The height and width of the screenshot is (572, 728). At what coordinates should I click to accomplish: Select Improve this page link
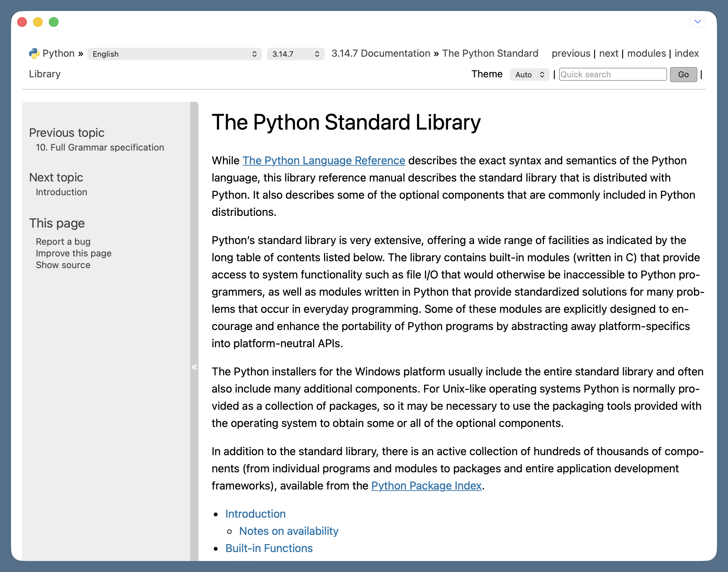tap(74, 253)
